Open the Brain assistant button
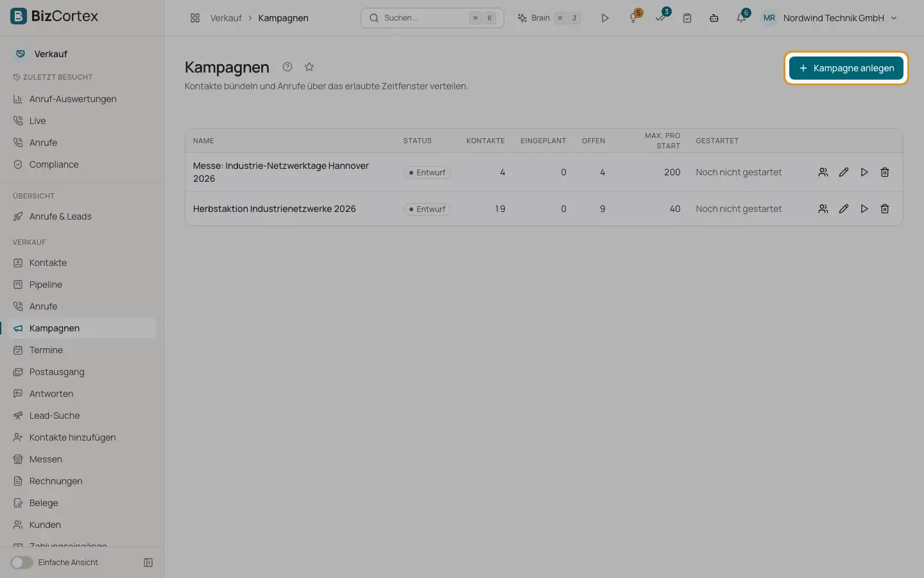The width and height of the screenshot is (924, 578). point(549,18)
